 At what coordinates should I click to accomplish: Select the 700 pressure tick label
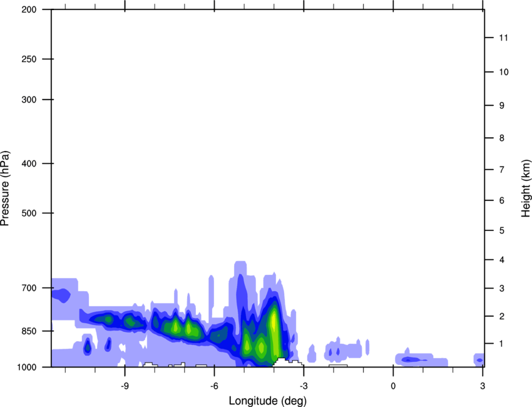pyautogui.click(x=29, y=288)
